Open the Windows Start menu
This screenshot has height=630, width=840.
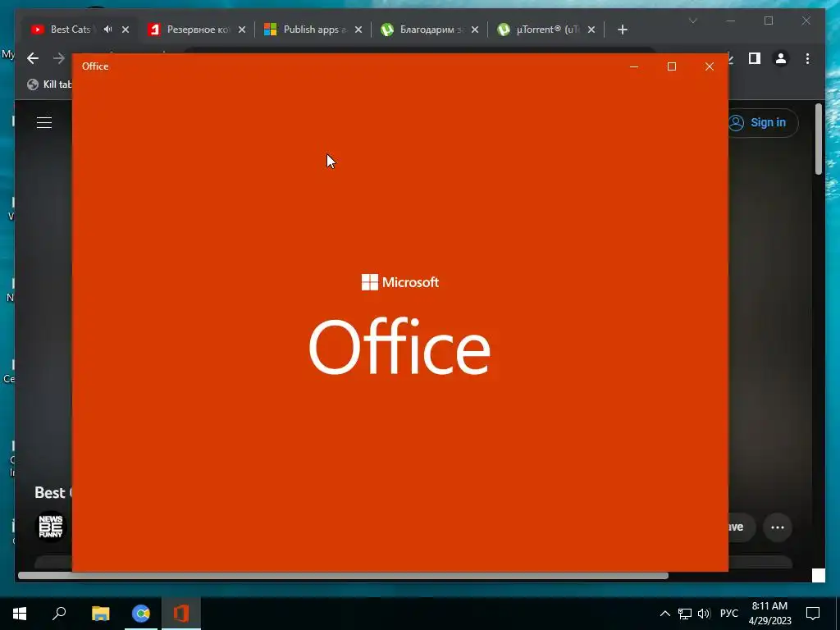pyautogui.click(x=20, y=614)
